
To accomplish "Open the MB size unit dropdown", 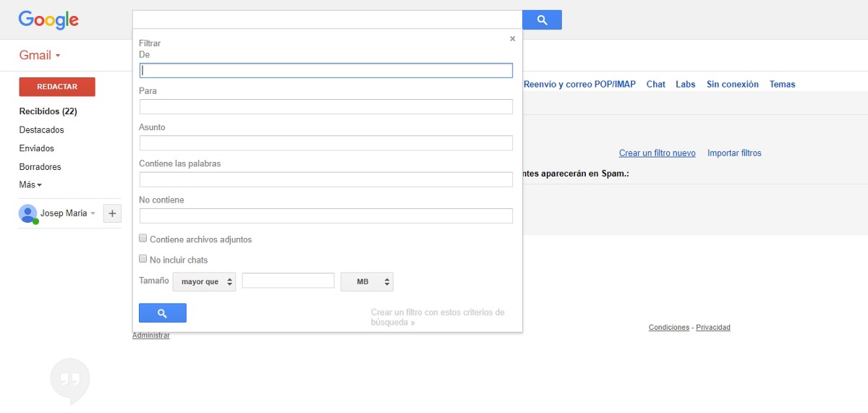I will pos(367,281).
